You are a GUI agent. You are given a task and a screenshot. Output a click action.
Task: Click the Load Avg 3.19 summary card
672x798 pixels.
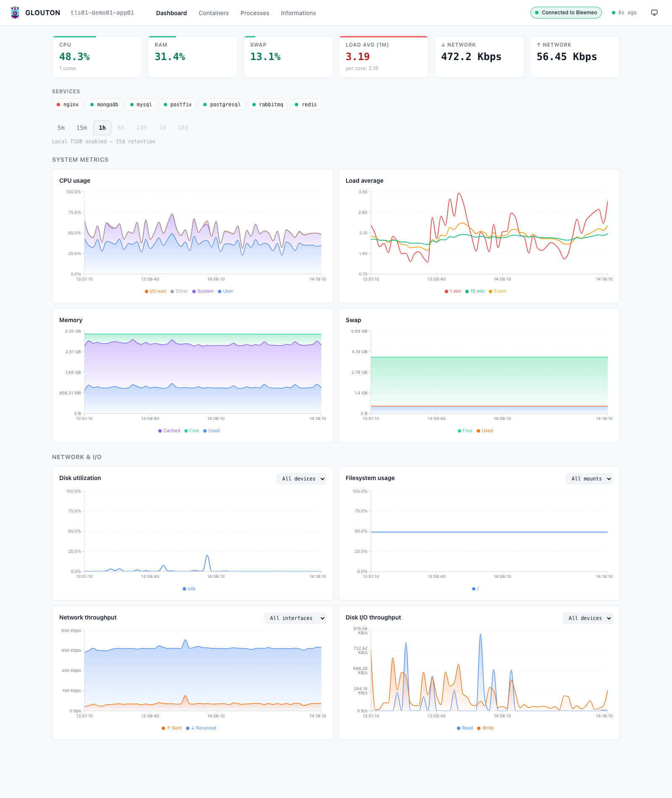383,57
